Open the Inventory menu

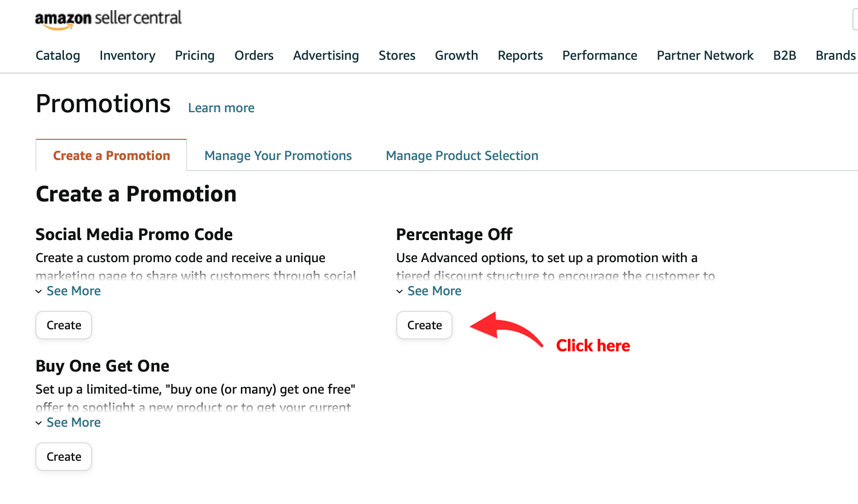click(127, 55)
